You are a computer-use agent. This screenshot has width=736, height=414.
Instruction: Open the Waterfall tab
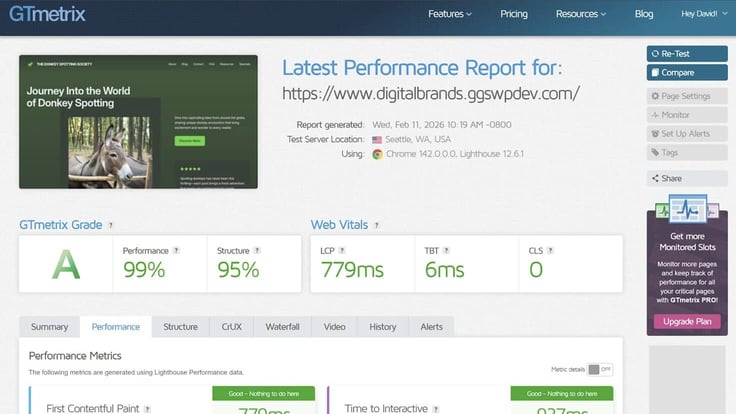(282, 327)
